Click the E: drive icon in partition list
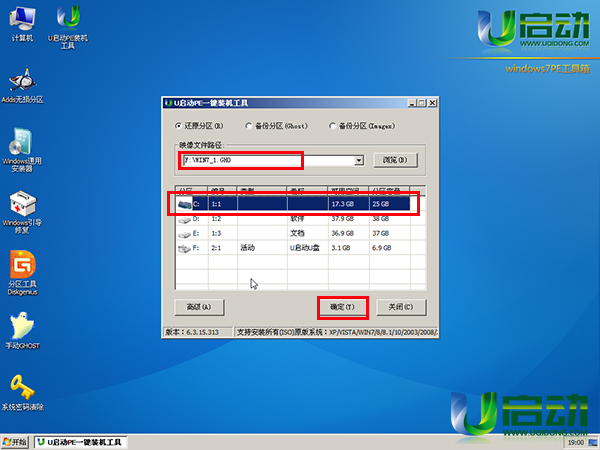 pyautogui.click(x=184, y=234)
